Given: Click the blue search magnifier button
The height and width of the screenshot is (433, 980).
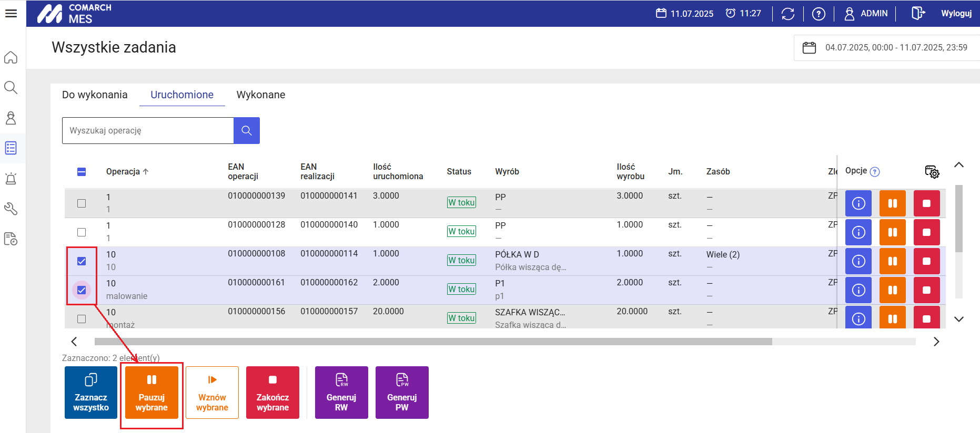Looking at the screenshot, I should pyautogui.click(x=246, y=130).
